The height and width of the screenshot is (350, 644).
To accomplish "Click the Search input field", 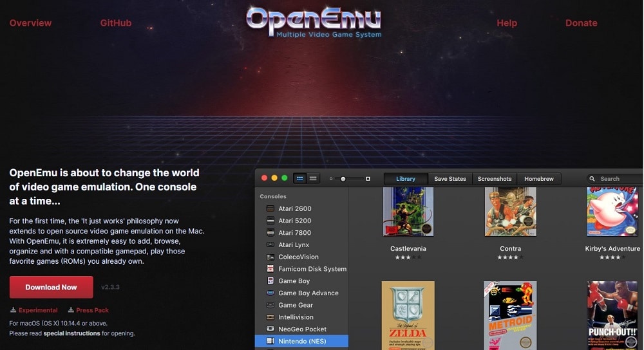I will click(615, 179).
